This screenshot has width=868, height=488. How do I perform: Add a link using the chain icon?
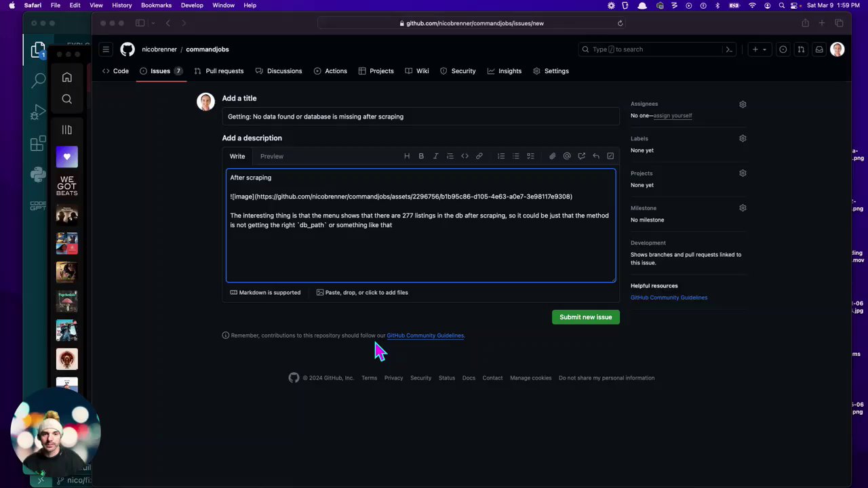[x=479, y=156]
